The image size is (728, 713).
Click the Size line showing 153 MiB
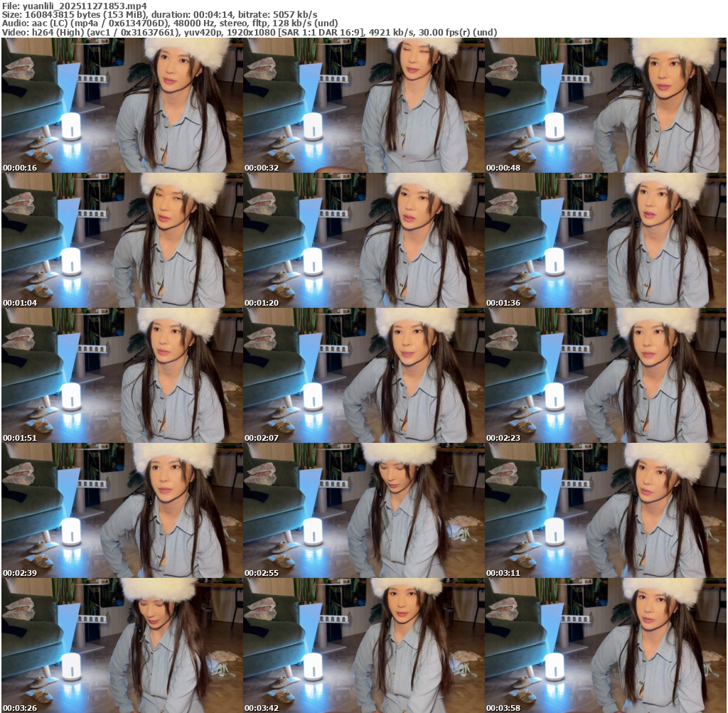click(160, 15)
